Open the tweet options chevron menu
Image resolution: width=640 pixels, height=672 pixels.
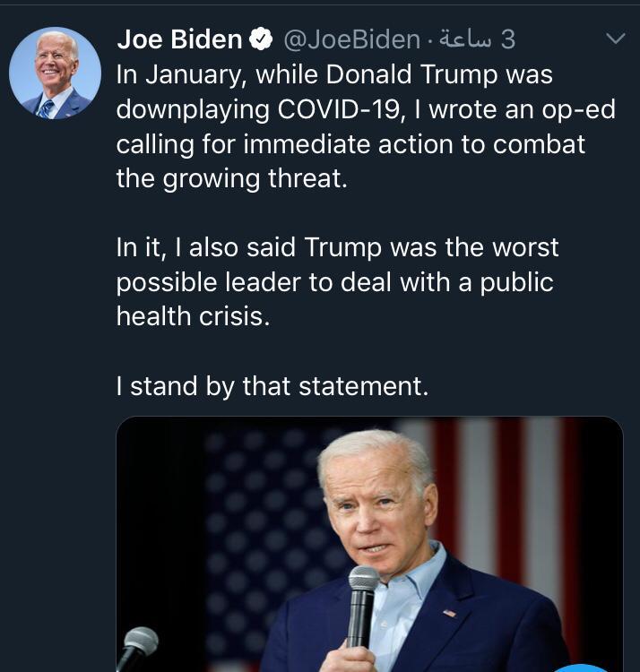point(615,39)
